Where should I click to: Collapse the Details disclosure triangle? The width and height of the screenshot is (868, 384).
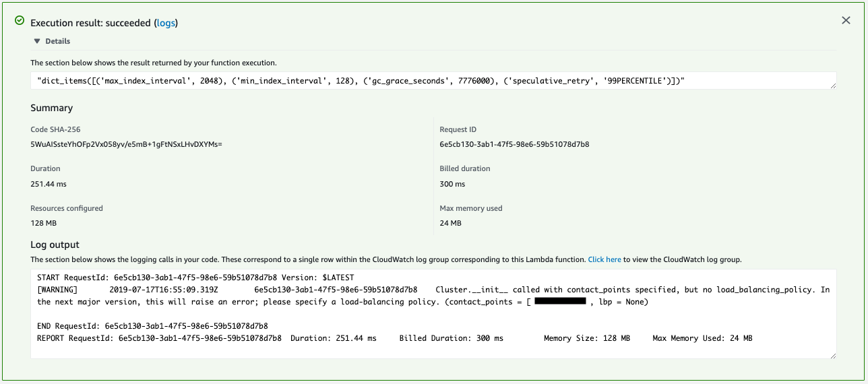pyautogui.click(x=37, y=41)
